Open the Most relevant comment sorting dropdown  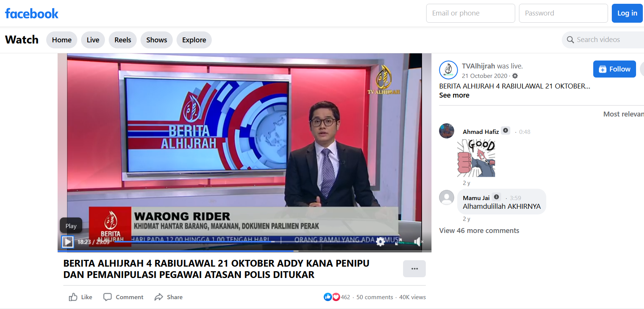tap(623, 114)
